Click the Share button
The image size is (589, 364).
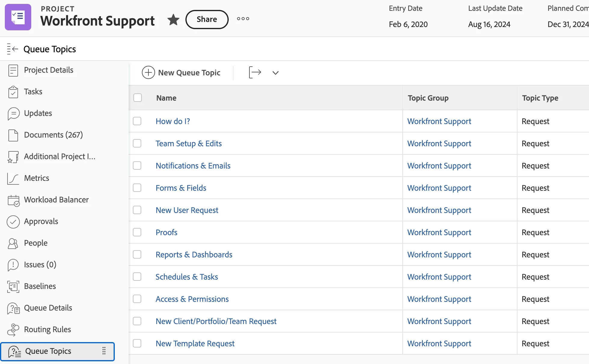click(x=207, y=20)
